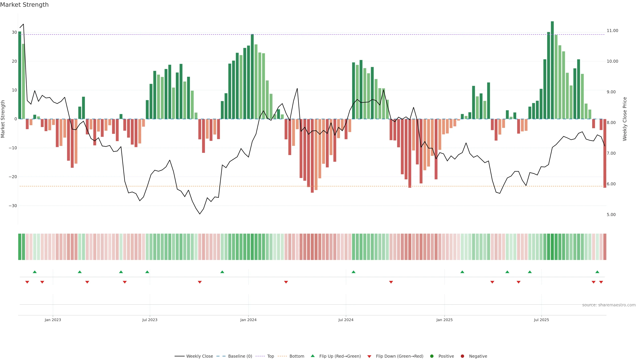Viewport: 644px width, 362px height.
Task: Click the flip-up marker just after Jul 2024
Action: coord(354,272)
